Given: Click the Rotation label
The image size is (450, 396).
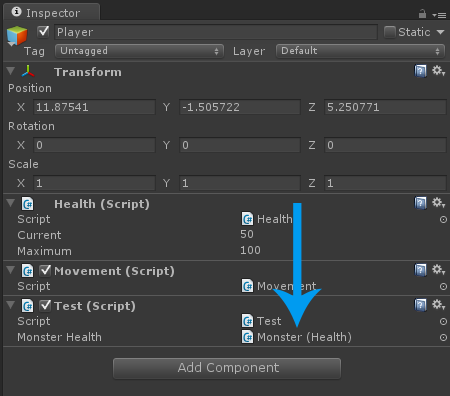Looking at the screenshot, I should [31, 126].
